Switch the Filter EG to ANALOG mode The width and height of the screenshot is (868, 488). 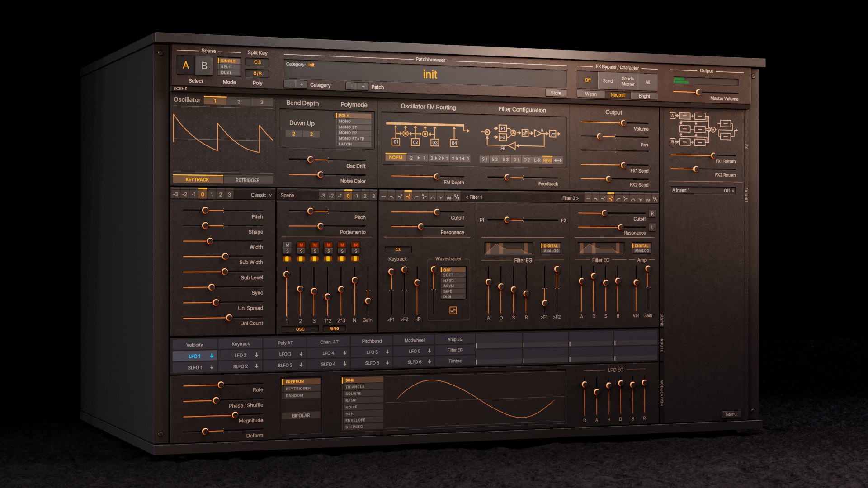[551, 252]
